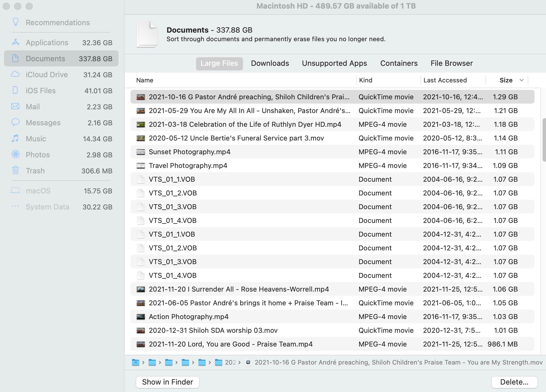Select VTS_01_2.VOB accessed 2004-12-31
The image size is (546, 392).
click(332, 248)
